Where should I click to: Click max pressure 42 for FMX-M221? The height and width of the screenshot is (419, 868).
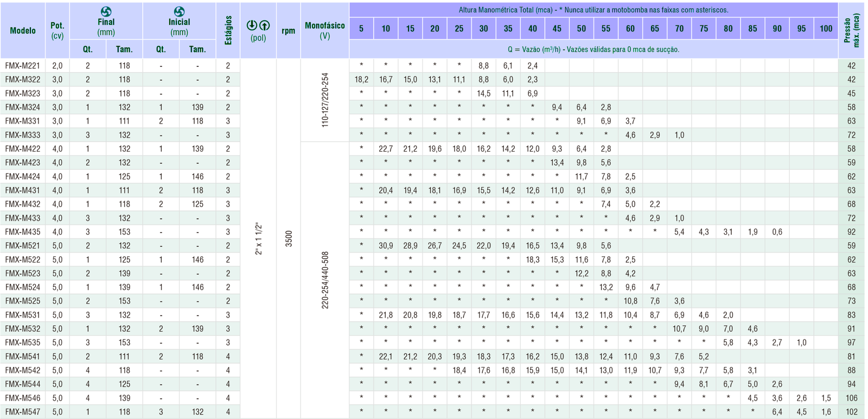(852, 66)
